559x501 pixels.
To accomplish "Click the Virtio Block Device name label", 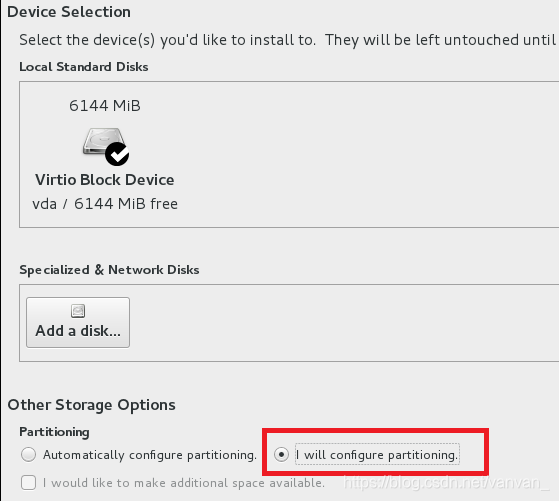I will [x=104, y=180].
